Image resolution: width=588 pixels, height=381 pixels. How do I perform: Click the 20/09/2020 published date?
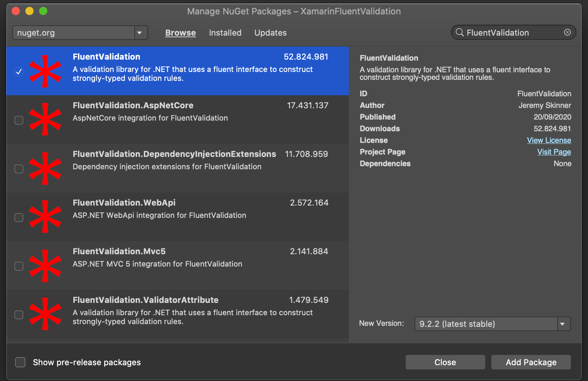tap(552, 117)
